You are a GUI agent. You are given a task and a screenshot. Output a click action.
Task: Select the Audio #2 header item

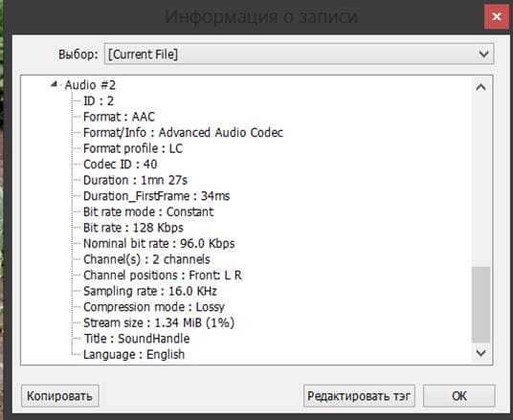tap(90, 85)
